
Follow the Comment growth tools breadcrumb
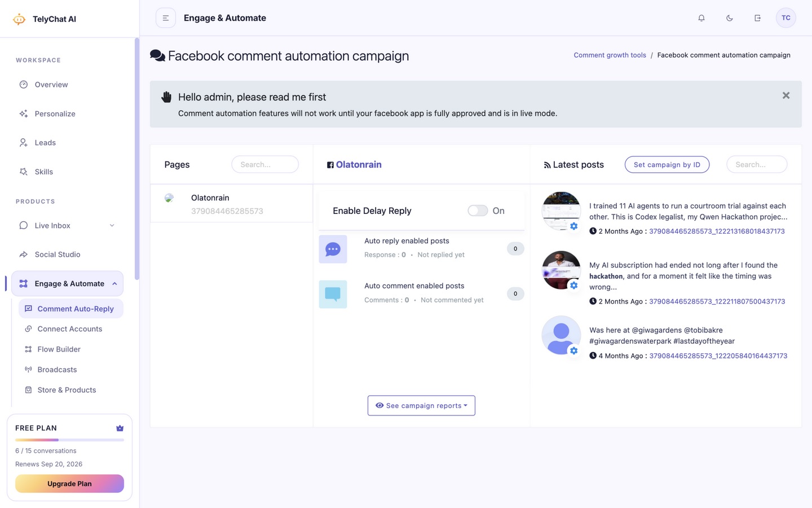[x=610, y=55]
